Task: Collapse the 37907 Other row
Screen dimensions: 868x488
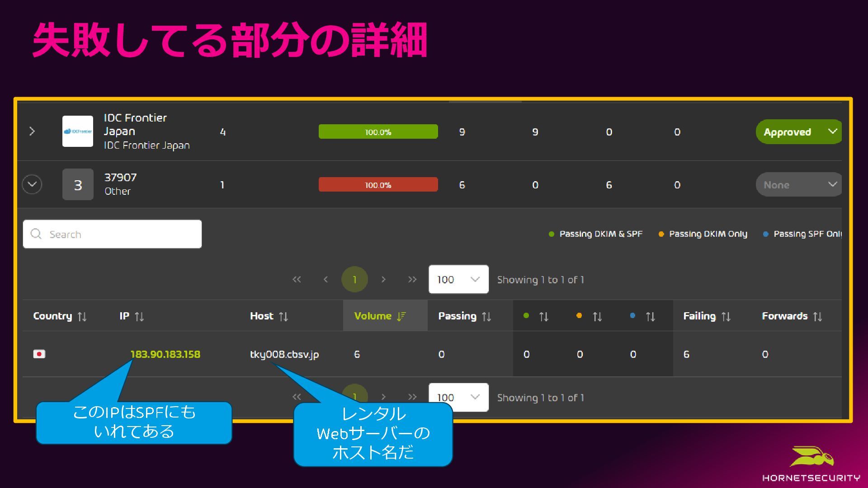Action: [x=32, y=184]
